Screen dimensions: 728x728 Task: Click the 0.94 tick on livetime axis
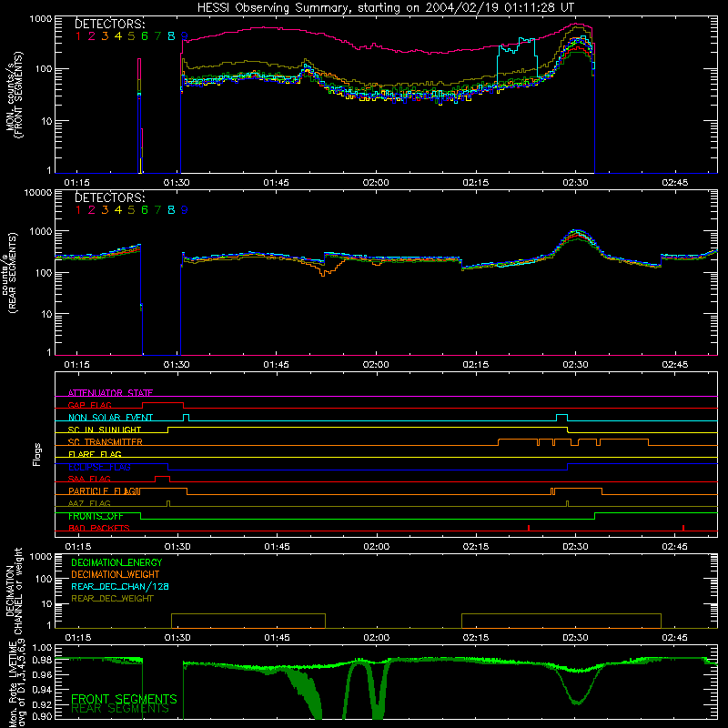42,690
